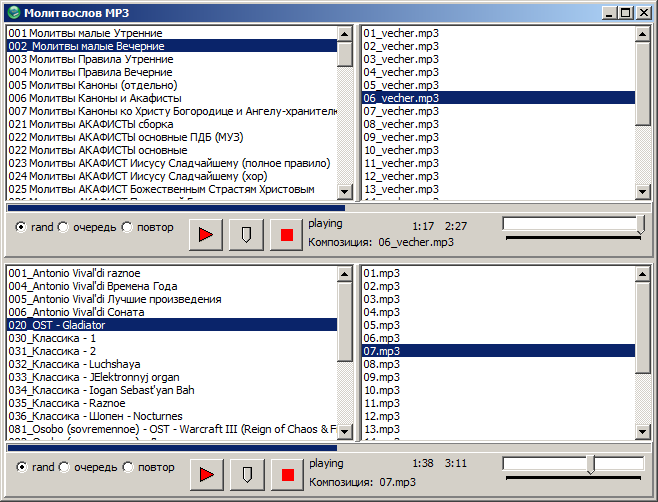658x502 pixels.
Task: Click the play button in the upper player
Action: coord(206,234)
